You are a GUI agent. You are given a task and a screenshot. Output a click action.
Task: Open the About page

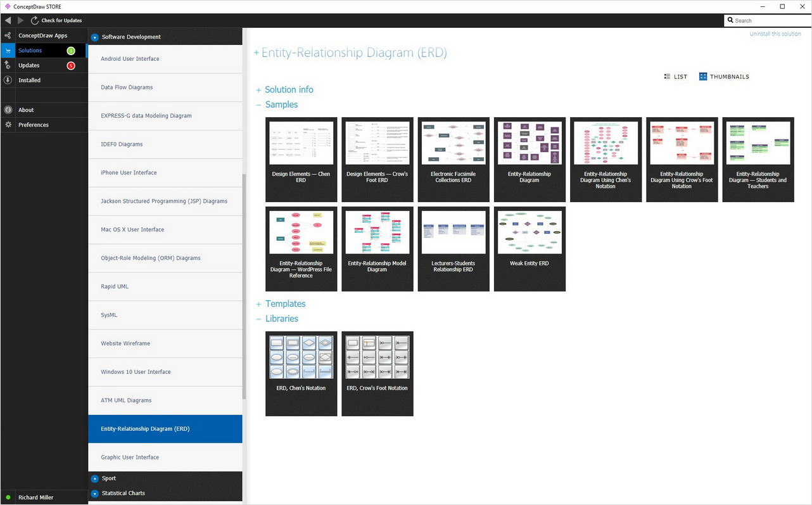click(x=43, y=110)
